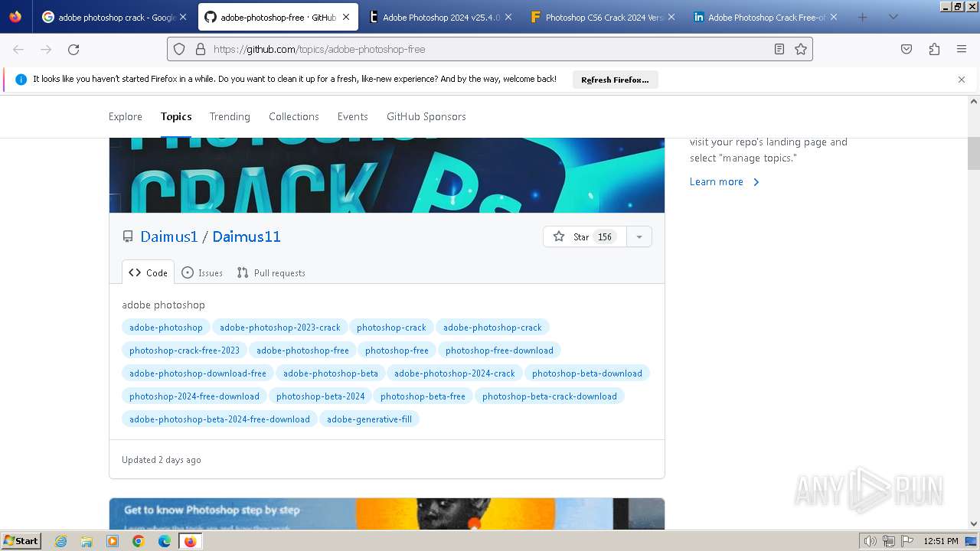
Task: Click the photoshop-beta-free topic tag
Action: [423, 396]
